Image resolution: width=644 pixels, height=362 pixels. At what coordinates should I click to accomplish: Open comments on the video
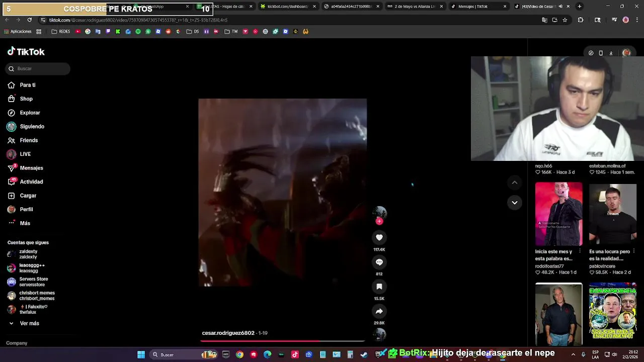click(x=379, y=262)
